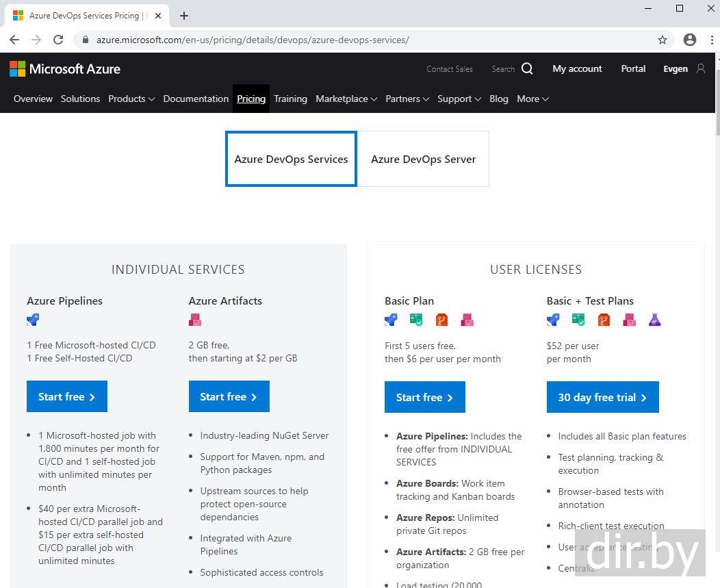The image size is (720, 588).
Task: Click the search magnifier icon
Action: [527, 68]
